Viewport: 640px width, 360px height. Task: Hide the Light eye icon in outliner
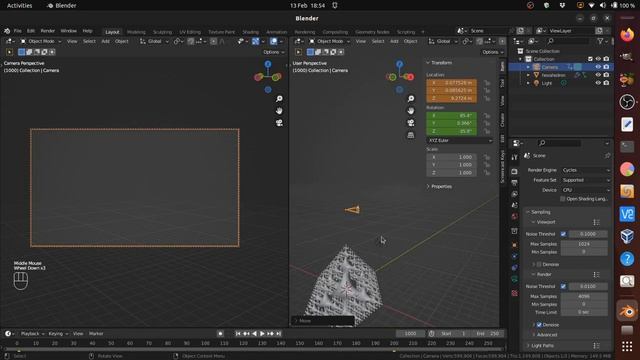(598, 83)
